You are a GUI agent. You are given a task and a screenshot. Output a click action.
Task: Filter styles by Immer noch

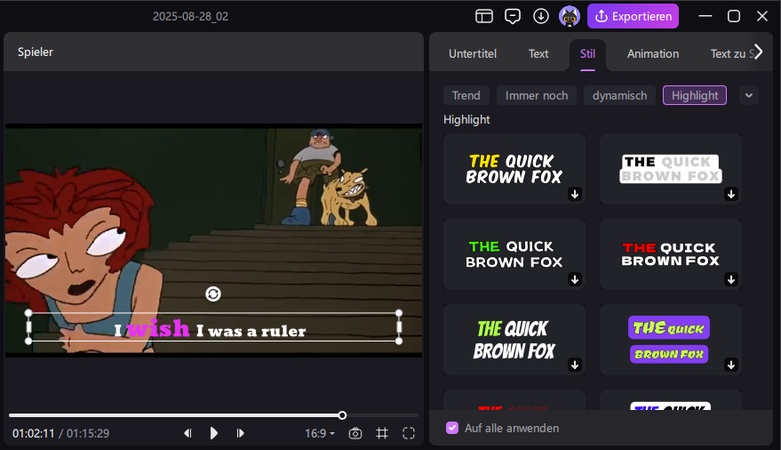click(x=536, y=95)
